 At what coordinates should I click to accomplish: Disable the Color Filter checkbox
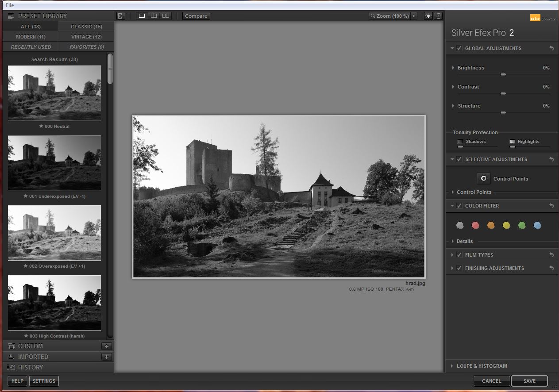459,206
